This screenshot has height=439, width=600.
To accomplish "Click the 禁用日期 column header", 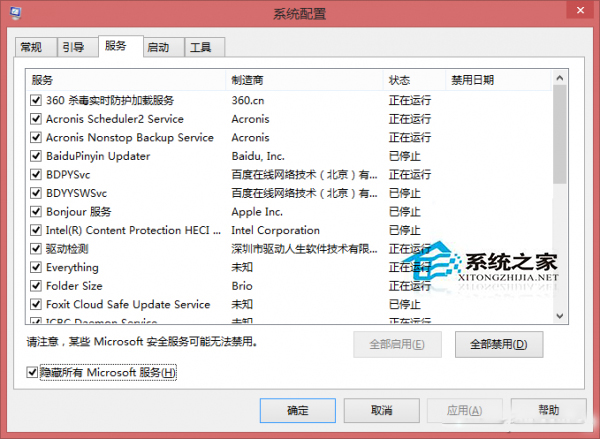I will click(499, 80).
